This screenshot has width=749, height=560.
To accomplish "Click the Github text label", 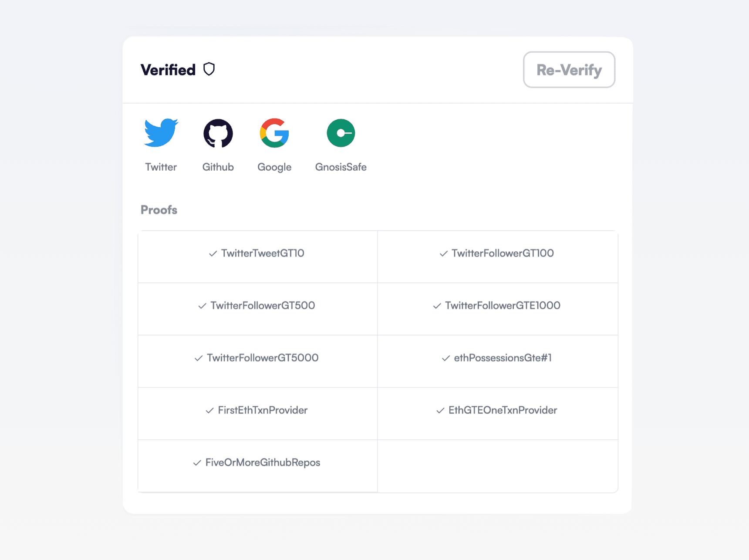I will 218,167.
